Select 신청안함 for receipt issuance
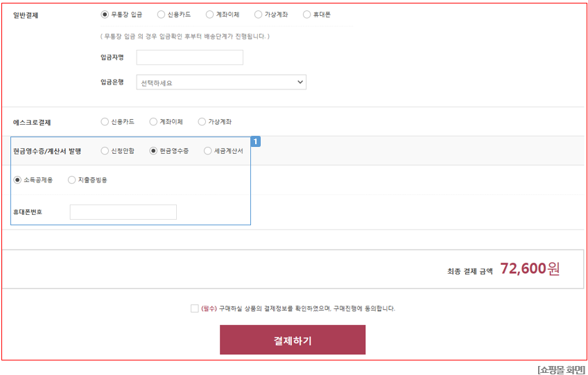The width and height of the screenshot is (588, 375). [x=105, y=151]
